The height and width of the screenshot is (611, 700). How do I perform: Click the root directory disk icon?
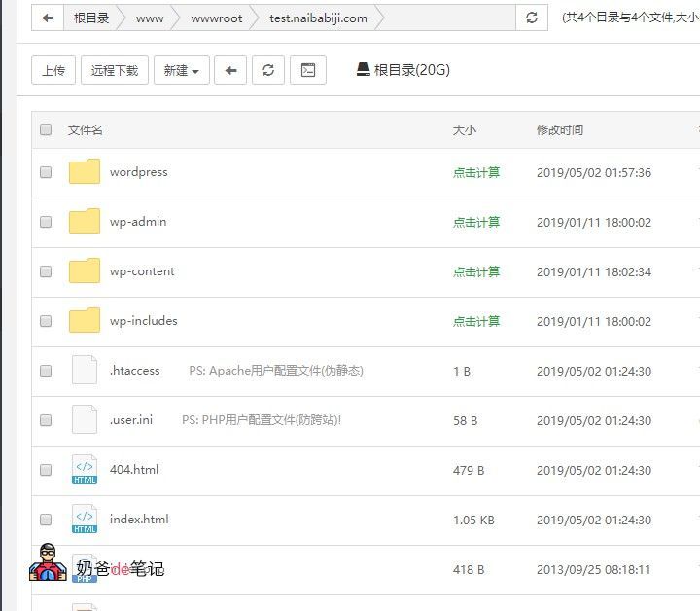364,69
